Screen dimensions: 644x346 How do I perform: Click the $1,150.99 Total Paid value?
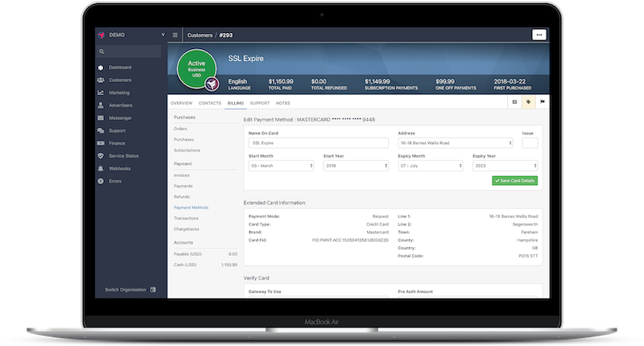281,82
